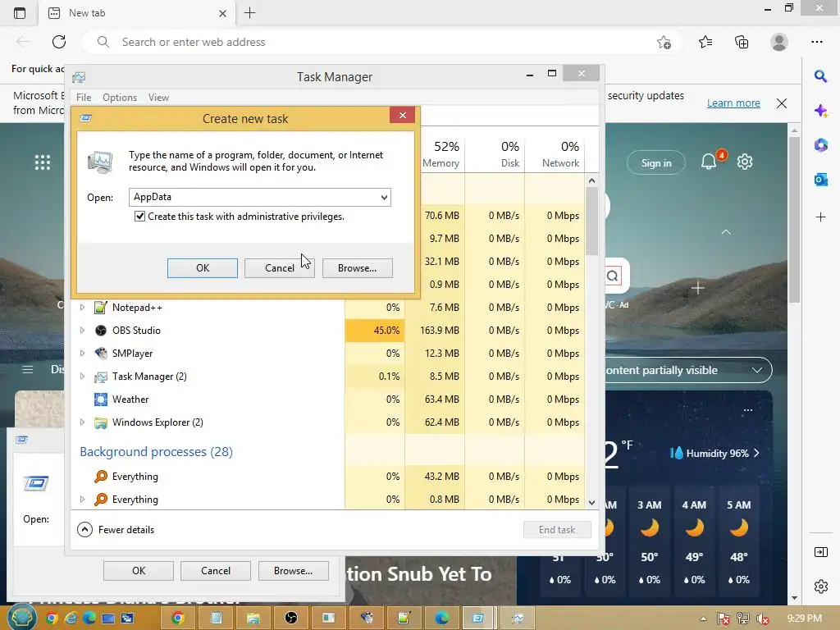Viewport: 840px width, 630px height.
Task: Click the SMPlayer icon in process list
Action: point(100,354)
